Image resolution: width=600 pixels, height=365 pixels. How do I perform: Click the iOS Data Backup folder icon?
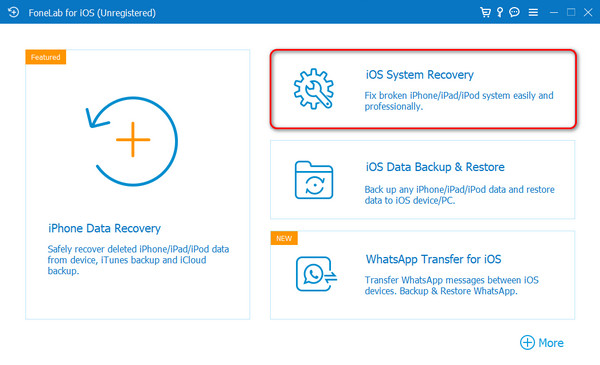click(x=314, y=180)
